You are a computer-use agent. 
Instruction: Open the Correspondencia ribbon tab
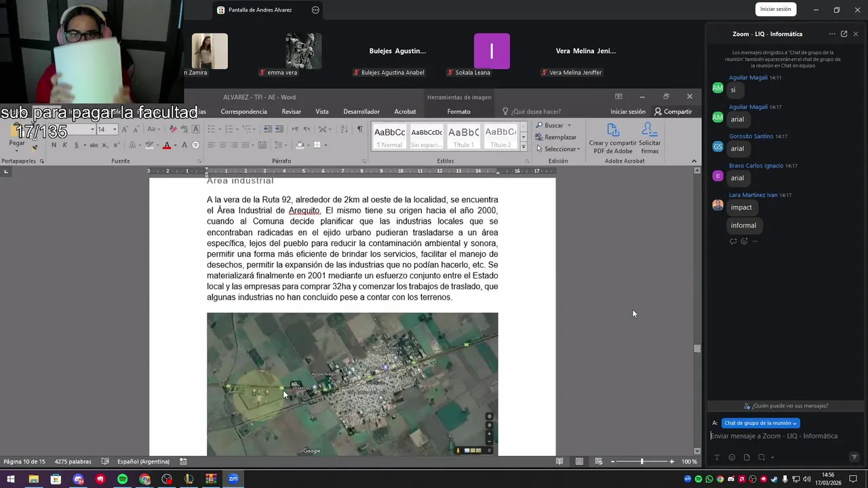point(243,112)
